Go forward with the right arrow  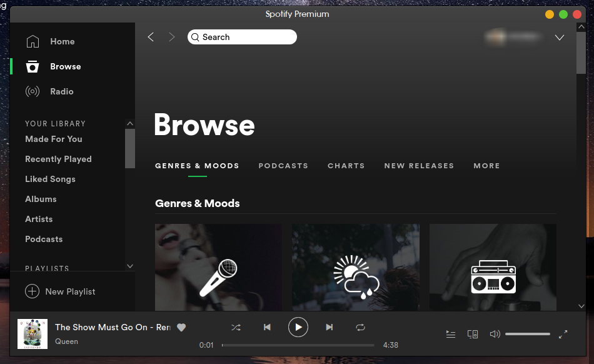tap(171, 37)
